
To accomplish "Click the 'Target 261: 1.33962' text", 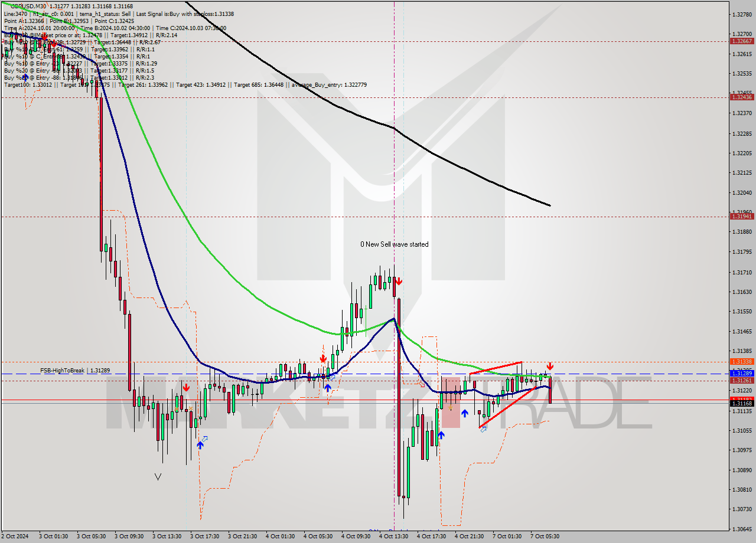I will (143, 85).
